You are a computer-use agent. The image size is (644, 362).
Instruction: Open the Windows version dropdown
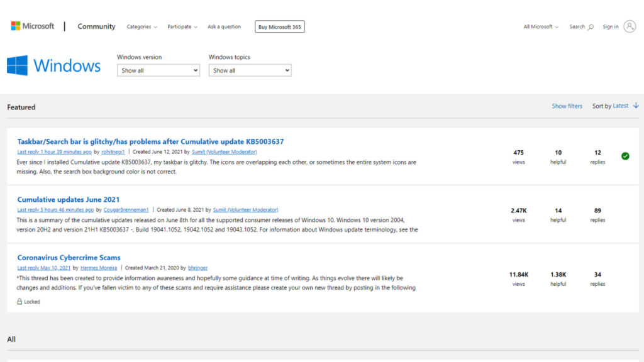click(x=158, y=70)
